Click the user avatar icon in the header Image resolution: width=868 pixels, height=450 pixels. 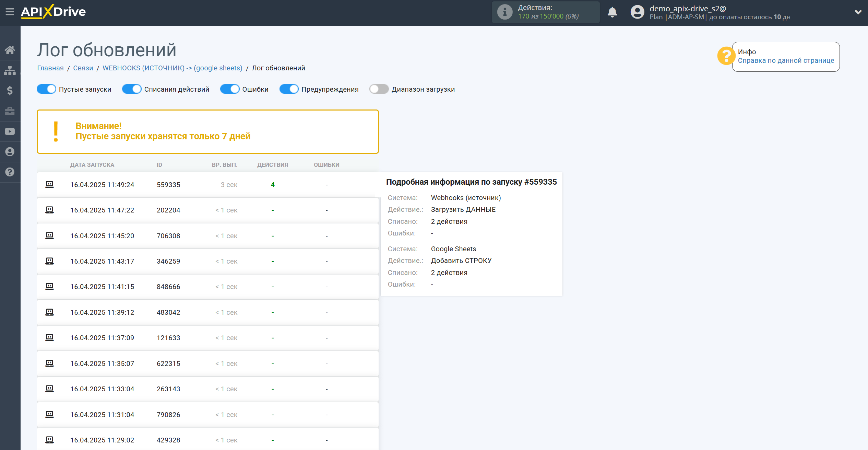[x=637, y=12]
